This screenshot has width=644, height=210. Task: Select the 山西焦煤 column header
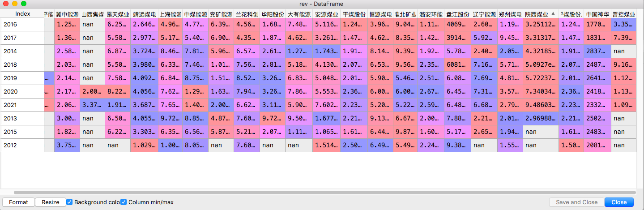coord(93,14)
